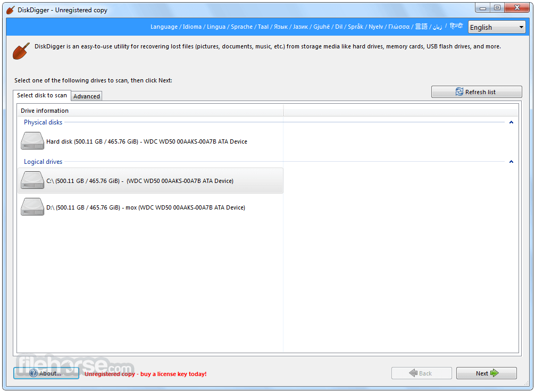
Task: Click the question mark About icon
Action: point(34,373)
